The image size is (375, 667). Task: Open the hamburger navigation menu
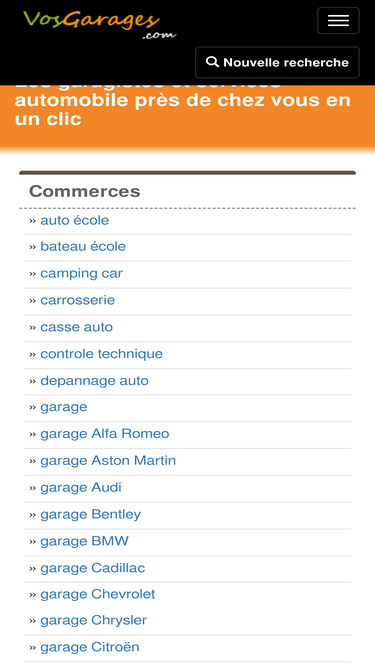[x=338, y=20]
